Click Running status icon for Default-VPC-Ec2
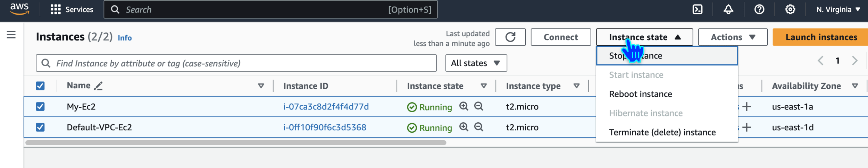Viewport: 868px width, 168px height. tap(412, 128)
